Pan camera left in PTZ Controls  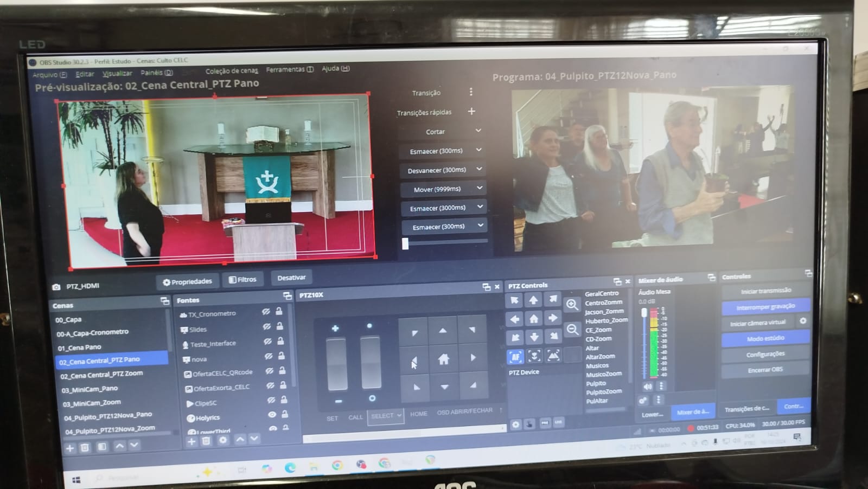(x=515, y=319)
